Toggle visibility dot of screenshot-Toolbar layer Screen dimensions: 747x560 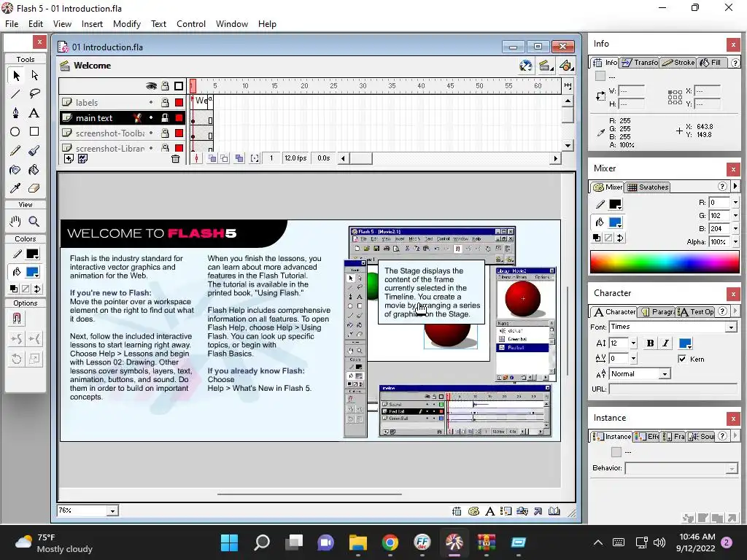[151, 133]
